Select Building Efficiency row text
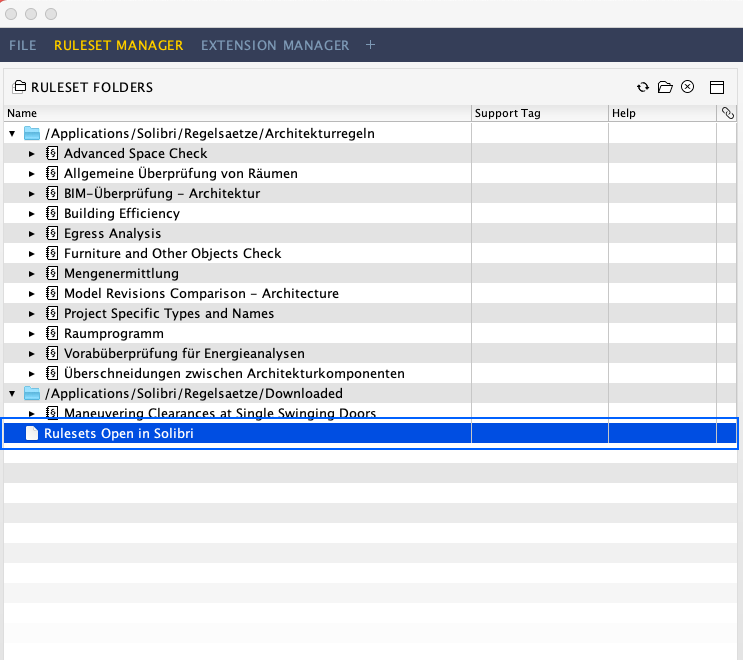Image resolution: width=743 pixels, height=660 pixels. click(x=122, y=213)
